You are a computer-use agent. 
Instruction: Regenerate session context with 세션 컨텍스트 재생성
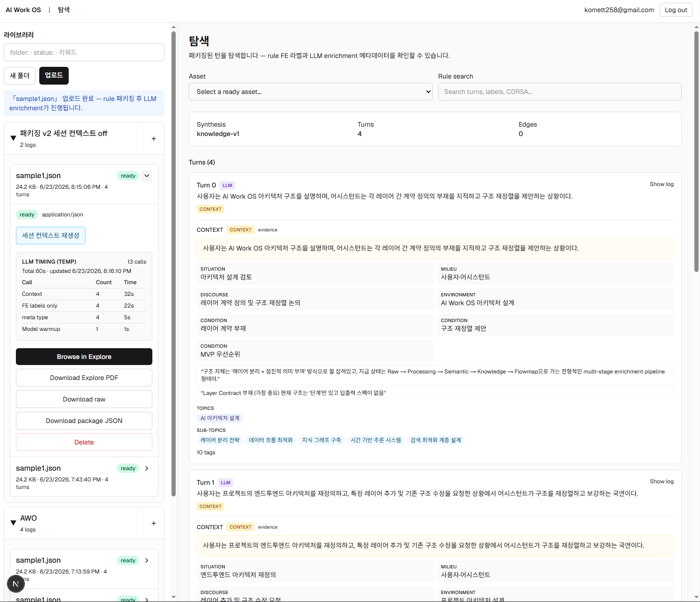pos(50,236)
